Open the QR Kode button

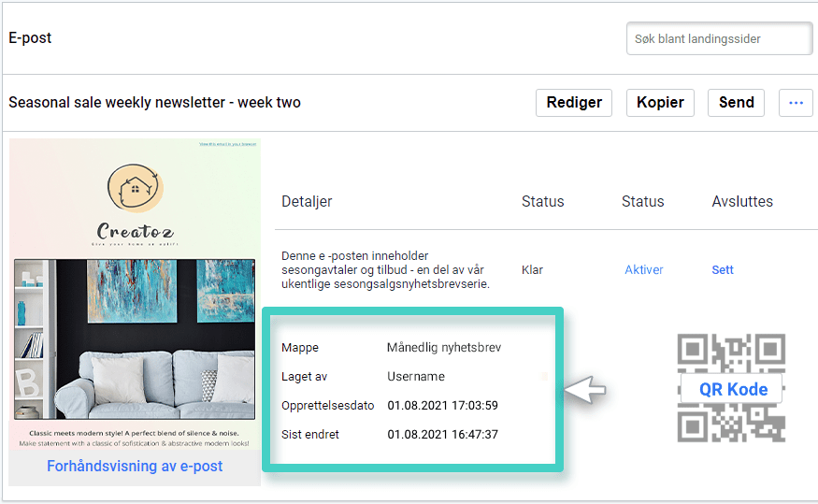click(732, 389)
